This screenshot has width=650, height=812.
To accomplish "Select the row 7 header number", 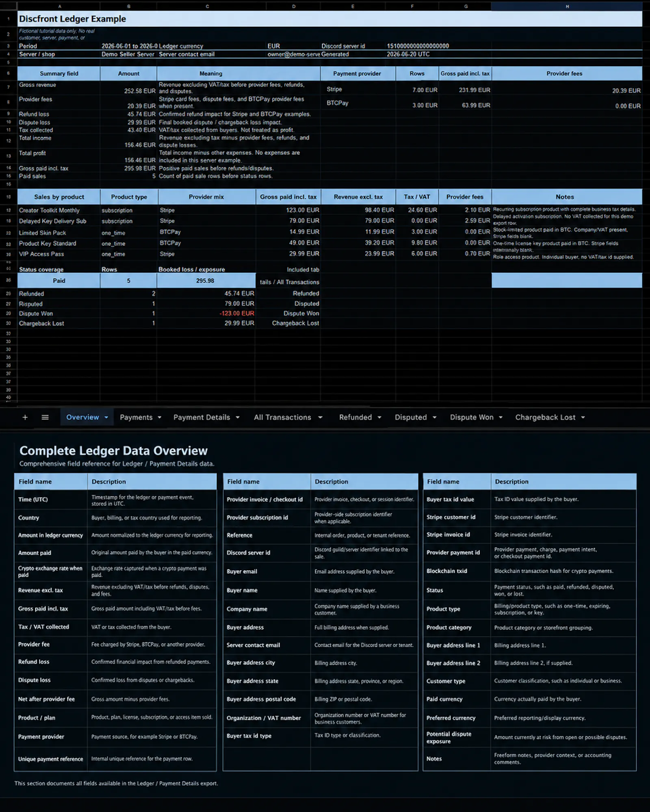I will 8,88.
